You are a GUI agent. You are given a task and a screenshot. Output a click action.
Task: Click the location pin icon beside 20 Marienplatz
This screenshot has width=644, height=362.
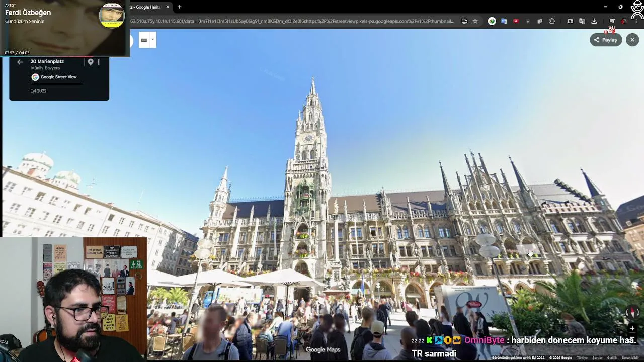[x=91, y=62]
